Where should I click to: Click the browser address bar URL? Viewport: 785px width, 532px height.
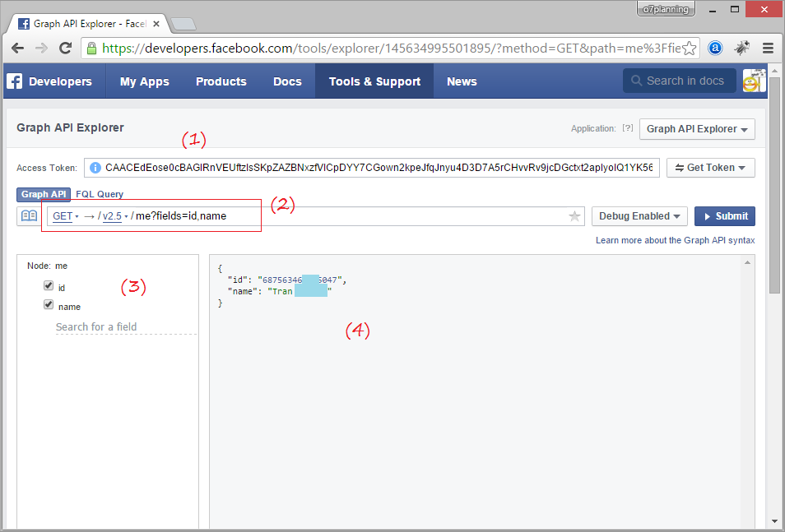(392, 48)
